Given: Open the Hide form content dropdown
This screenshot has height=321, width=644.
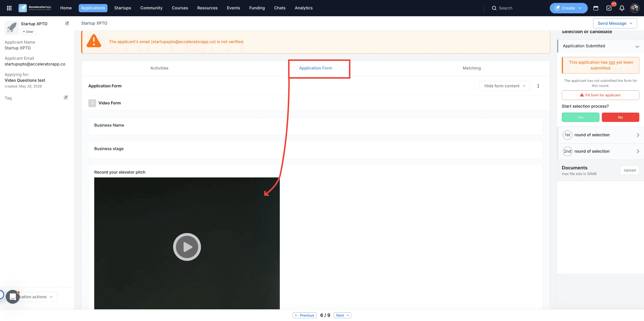Looking at the screenshot, I should click(505, 86).
